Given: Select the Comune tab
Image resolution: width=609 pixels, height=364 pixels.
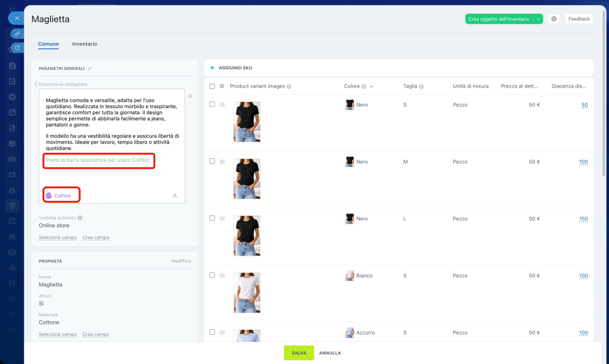Looking at the screenshot, I should tap(49, 44).
